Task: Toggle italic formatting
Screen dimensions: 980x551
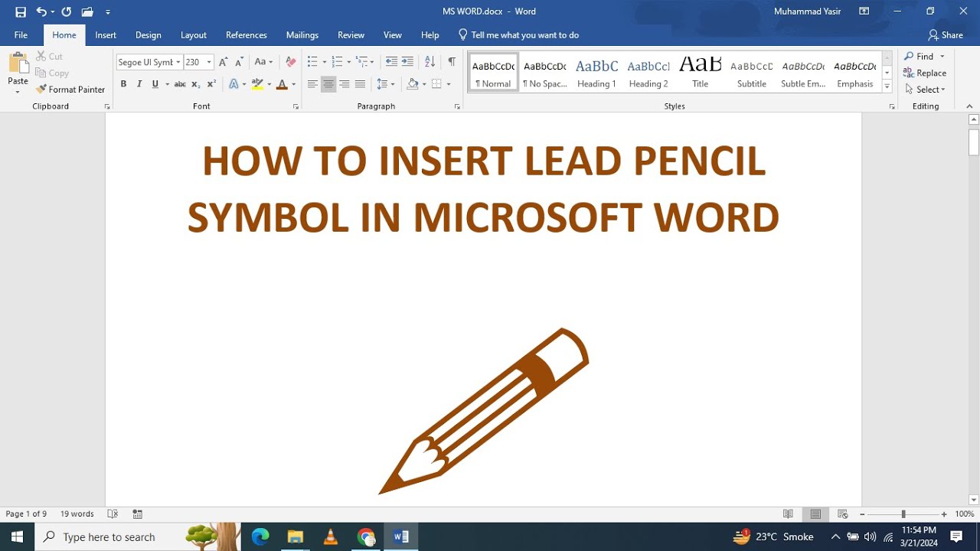Action: (139, 84)
